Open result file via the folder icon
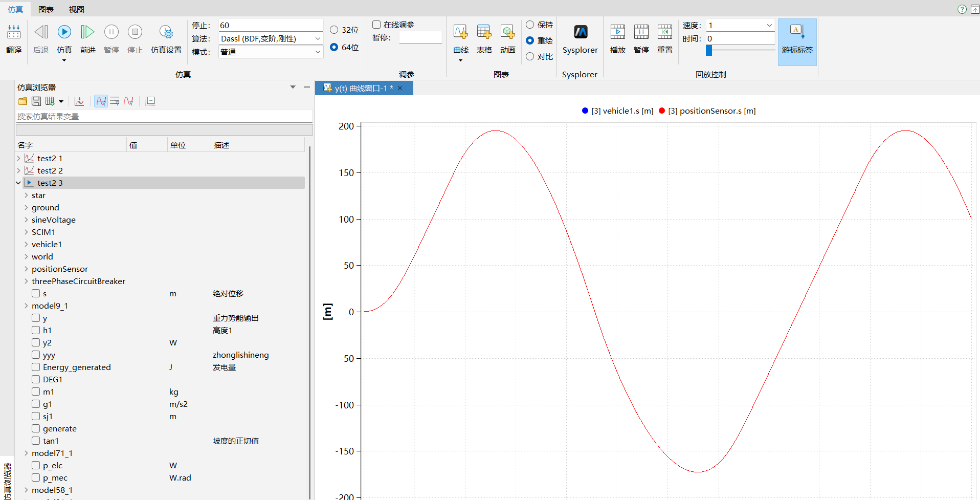Image resolution: width=980 pixels, height=500 pixels. point(23,101)
